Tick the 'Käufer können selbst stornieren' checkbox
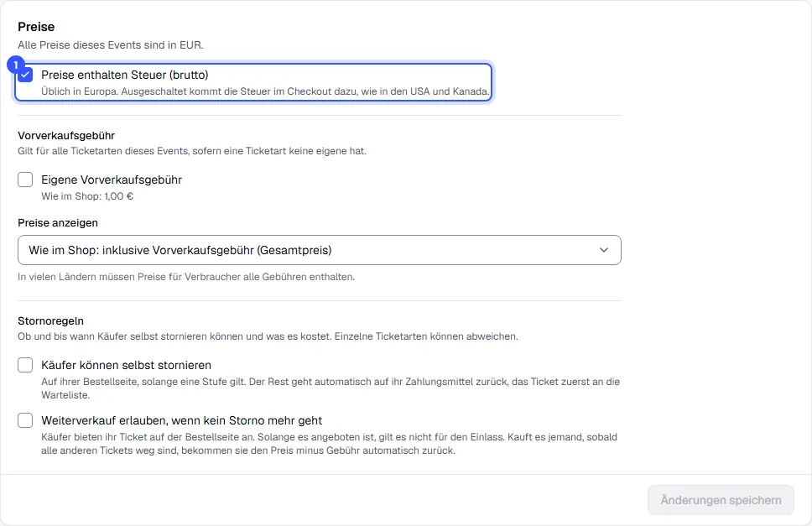 tap(25, 365)
